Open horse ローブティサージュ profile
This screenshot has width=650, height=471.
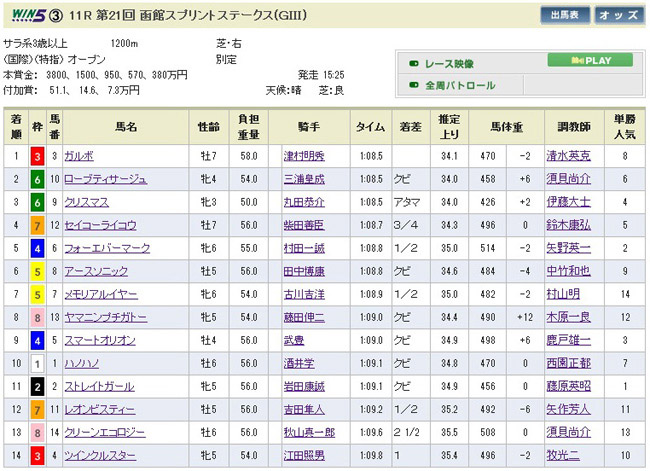105,179
